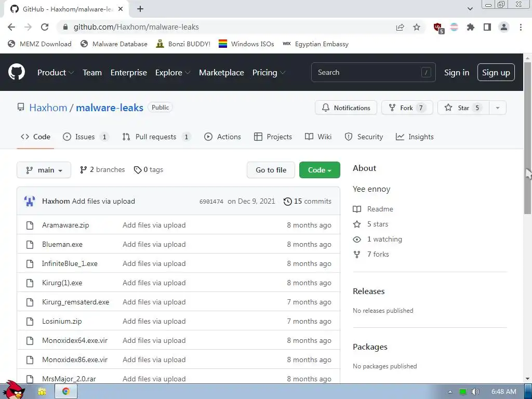Expand the Pricing dropdown menu
Viewport: 532px width, 399px height.
click(x=269, y=73)
